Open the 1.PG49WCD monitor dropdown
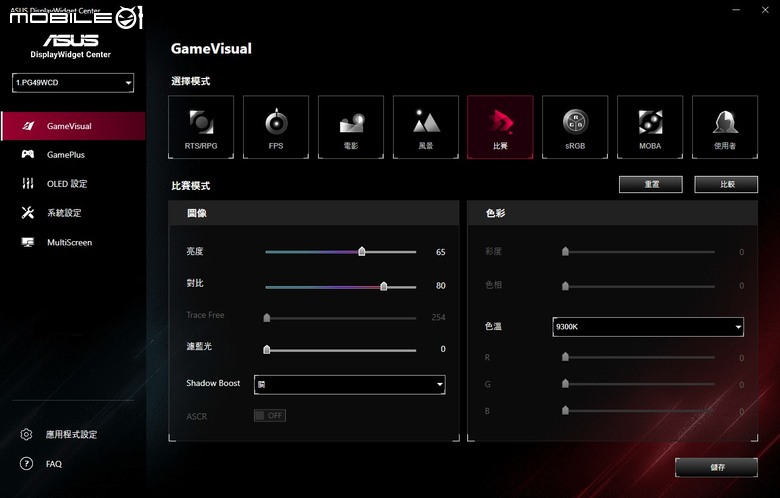Image resolution: width=780 pixels, height=498 pixels. coord(73,83)
